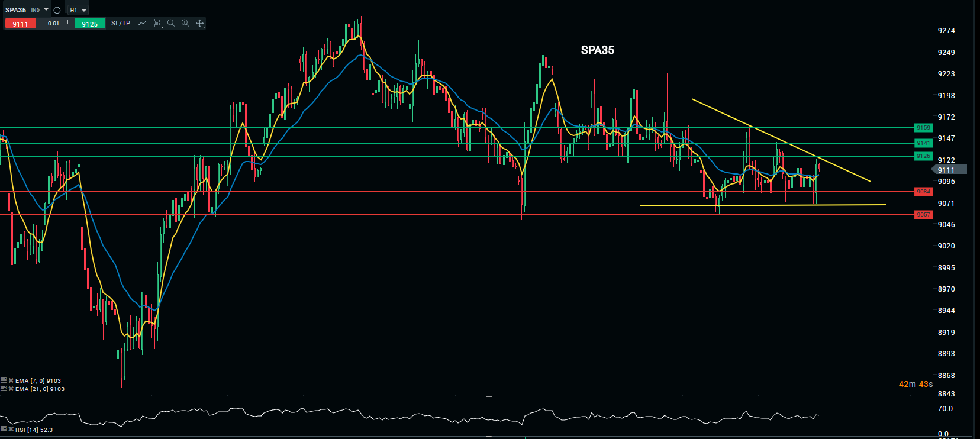980x439 pixels.
Task: Zoom out the chart with the minus magnifier
Action: pyautogui.click(x=171, y=23)
